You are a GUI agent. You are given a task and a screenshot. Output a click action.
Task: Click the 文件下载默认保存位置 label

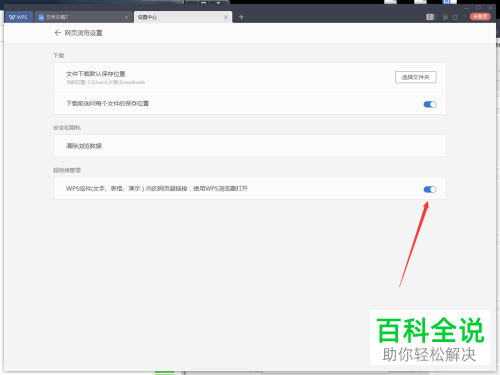pos(95,74)
